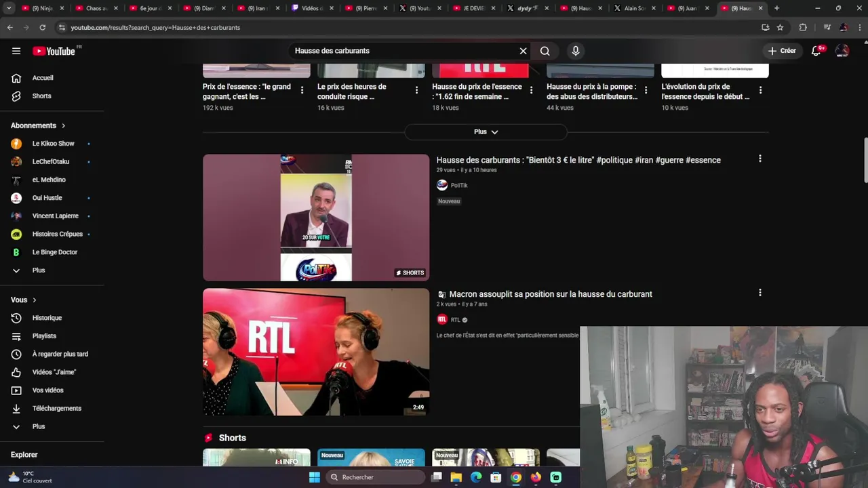Go back in browser
The width and height of the screenshot is (868, 488).
[x=9, y=27]
